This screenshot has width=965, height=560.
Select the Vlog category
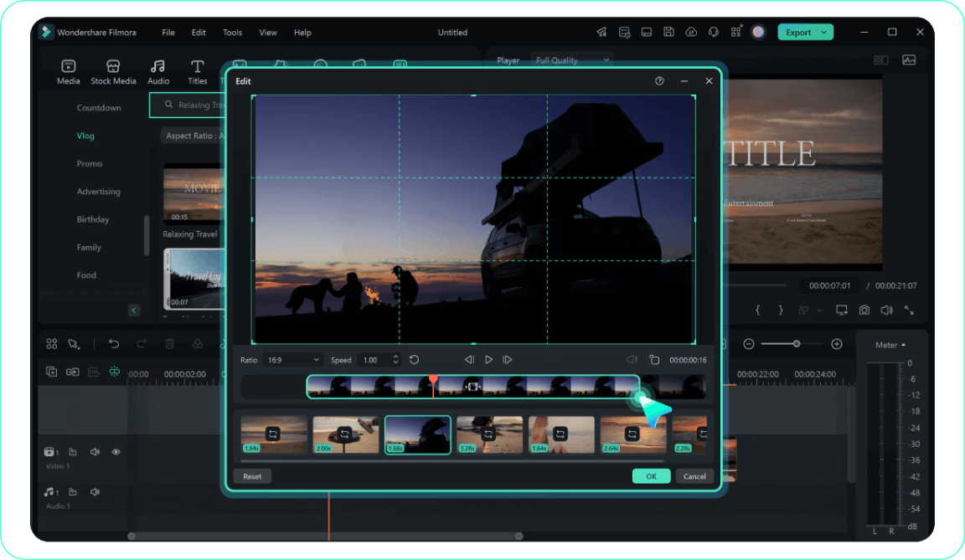pyautogui.click(x=85, y=136)
